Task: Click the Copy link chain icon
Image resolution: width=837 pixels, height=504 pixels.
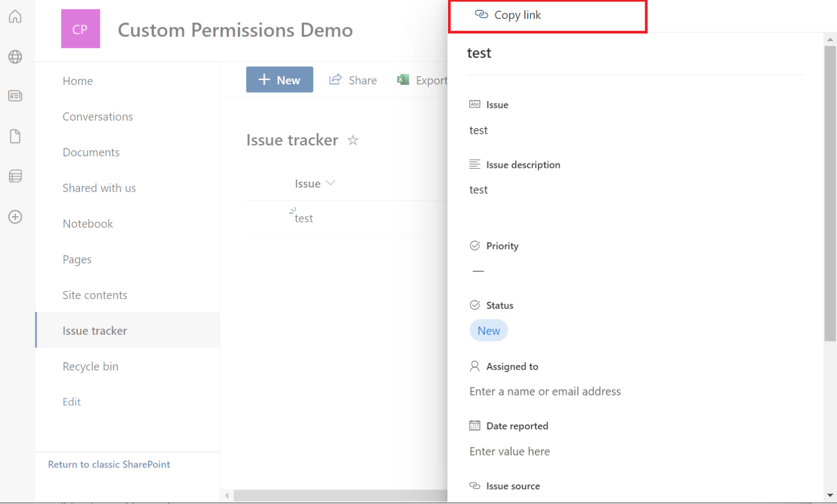Action: (481, 14)
